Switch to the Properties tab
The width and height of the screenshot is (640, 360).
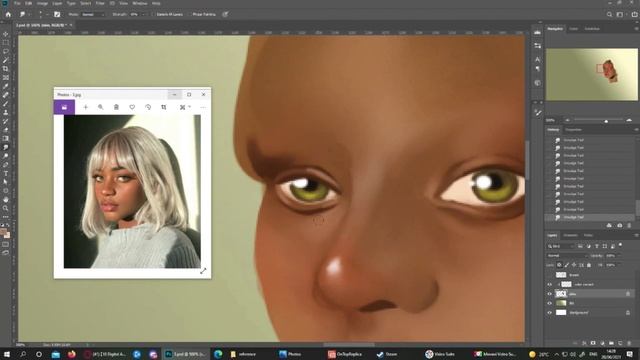point(573,130)
